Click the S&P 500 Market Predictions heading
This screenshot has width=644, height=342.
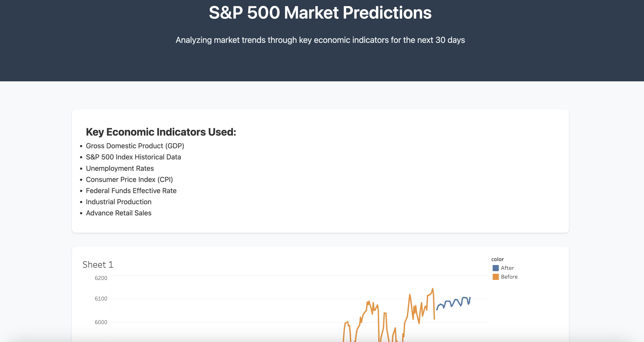(320, 12)
